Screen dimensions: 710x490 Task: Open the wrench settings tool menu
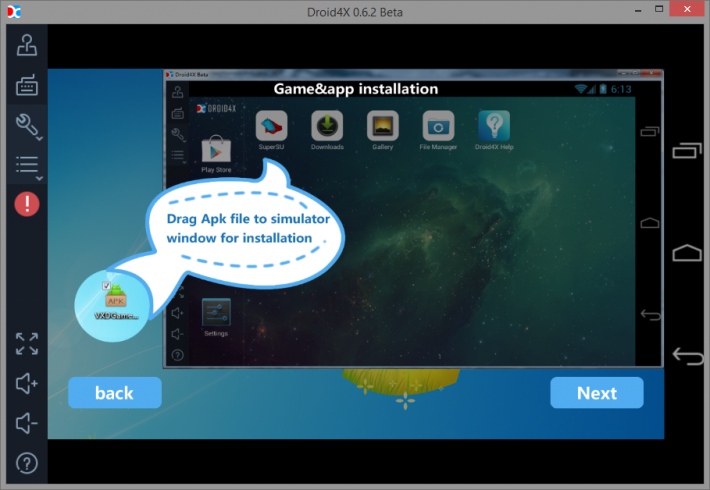click(28, 125)
